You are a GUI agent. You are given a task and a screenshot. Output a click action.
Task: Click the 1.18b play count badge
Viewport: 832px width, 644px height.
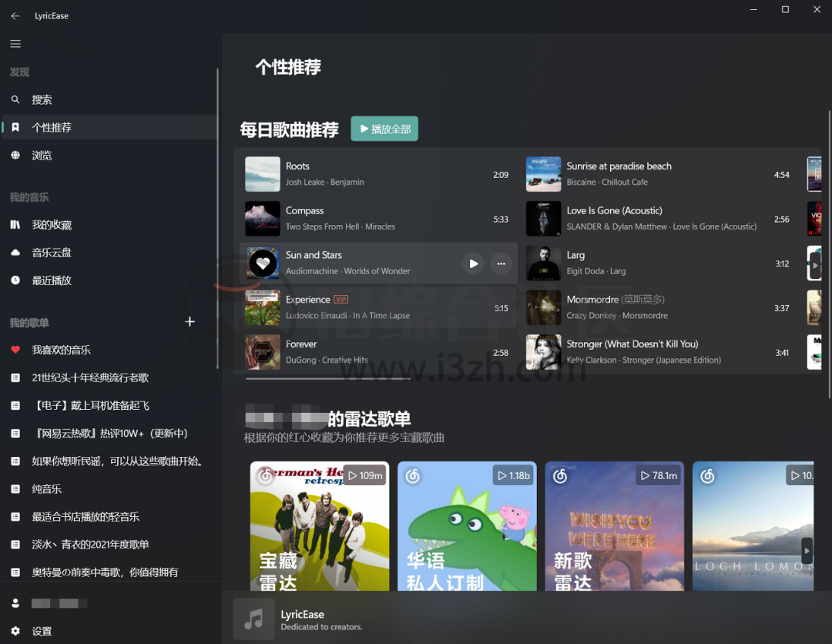pos(513,475)
